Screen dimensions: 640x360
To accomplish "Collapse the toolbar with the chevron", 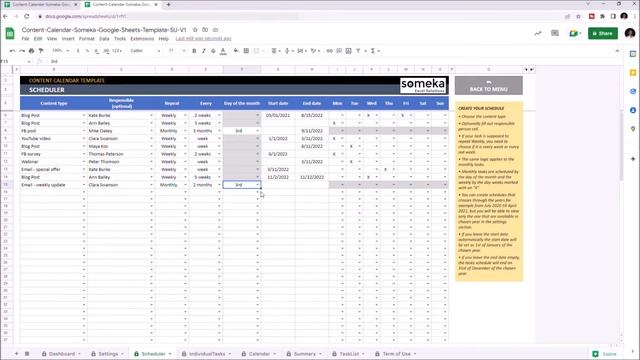I will 617,51.
